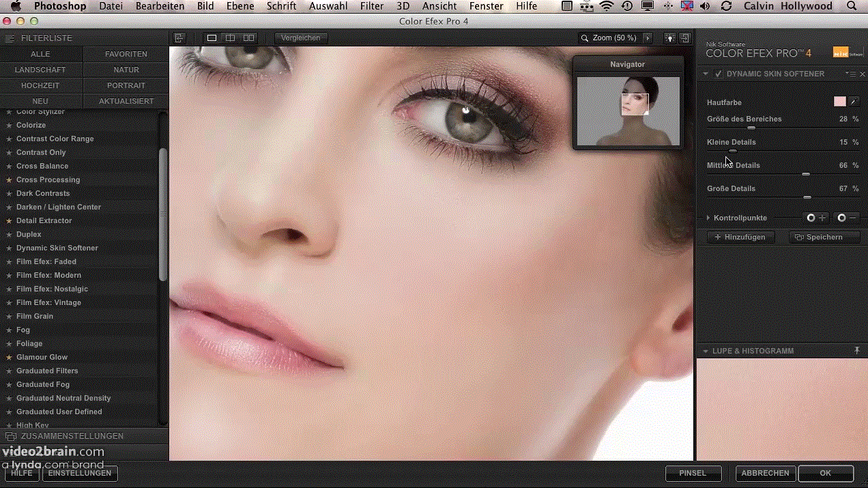Toggle favorite star for Colorize

click(10, 125)
